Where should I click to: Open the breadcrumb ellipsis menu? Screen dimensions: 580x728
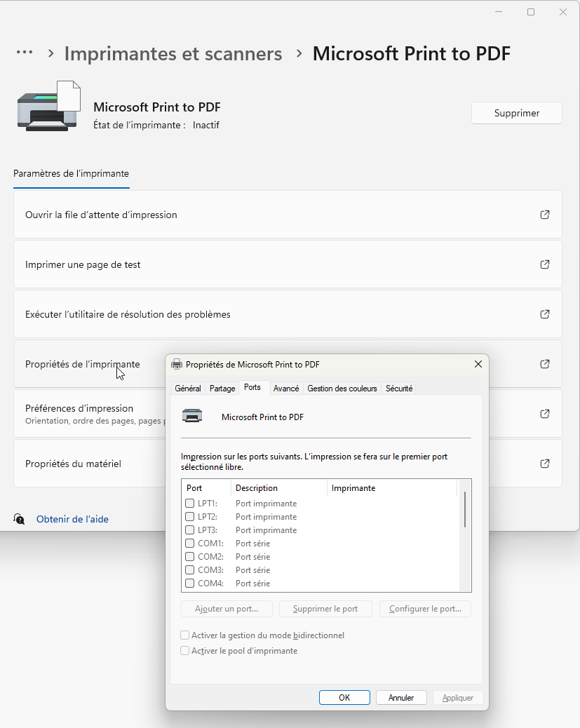[x=25, y=53]
